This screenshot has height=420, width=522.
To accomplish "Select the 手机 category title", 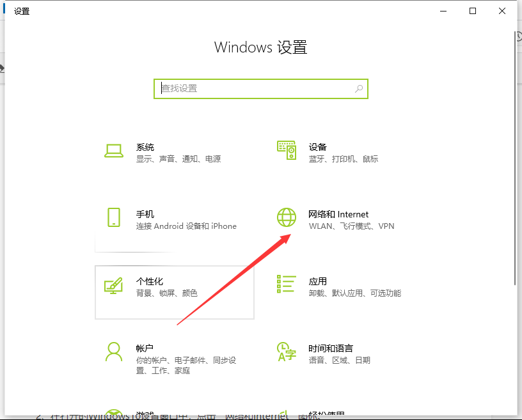I will click(145, 214).
